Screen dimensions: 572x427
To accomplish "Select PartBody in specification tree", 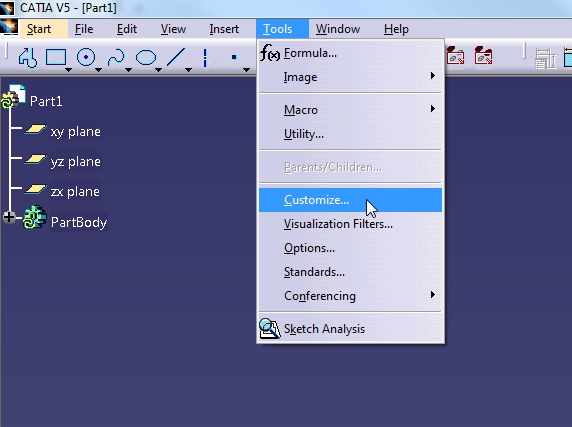I will [x=79, y=222].
